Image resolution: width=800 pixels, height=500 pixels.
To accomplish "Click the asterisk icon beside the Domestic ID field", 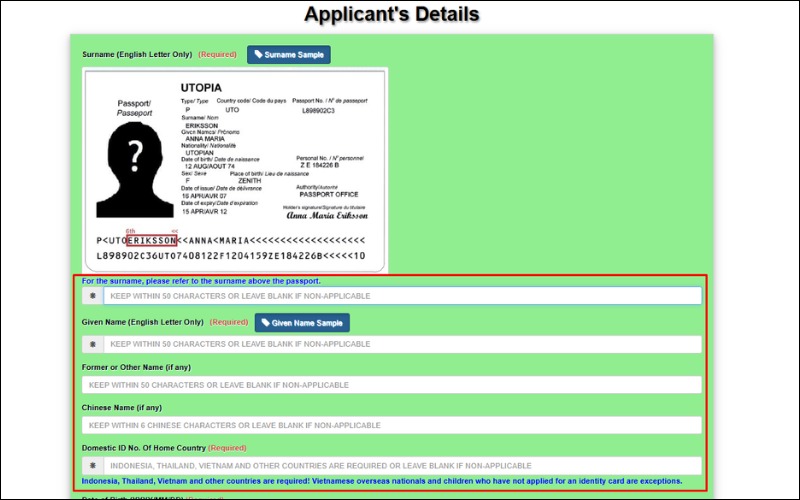I will [93, 466].
